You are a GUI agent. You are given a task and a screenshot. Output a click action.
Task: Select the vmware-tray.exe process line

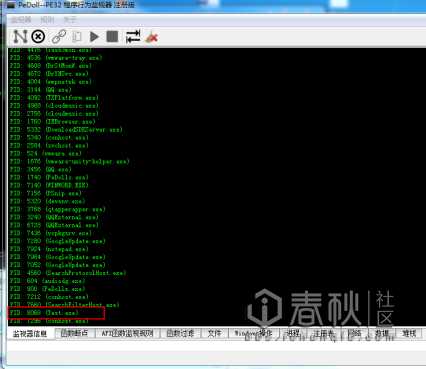click(55, 58)
